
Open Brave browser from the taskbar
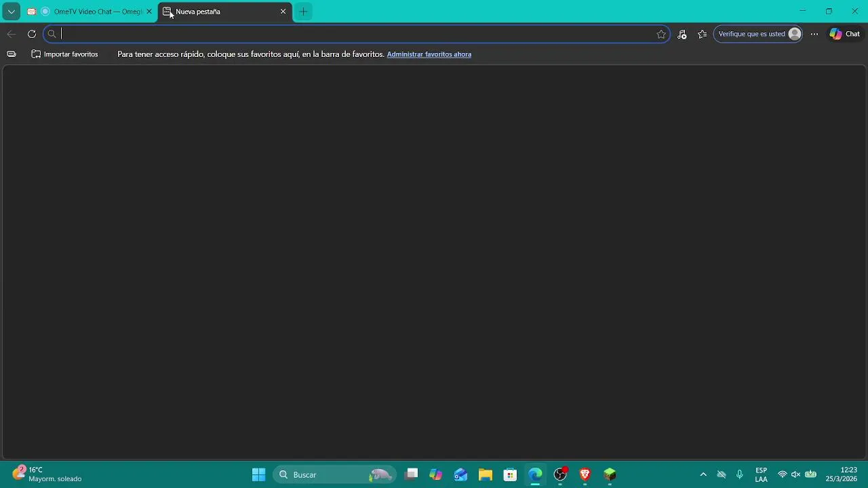585,474
